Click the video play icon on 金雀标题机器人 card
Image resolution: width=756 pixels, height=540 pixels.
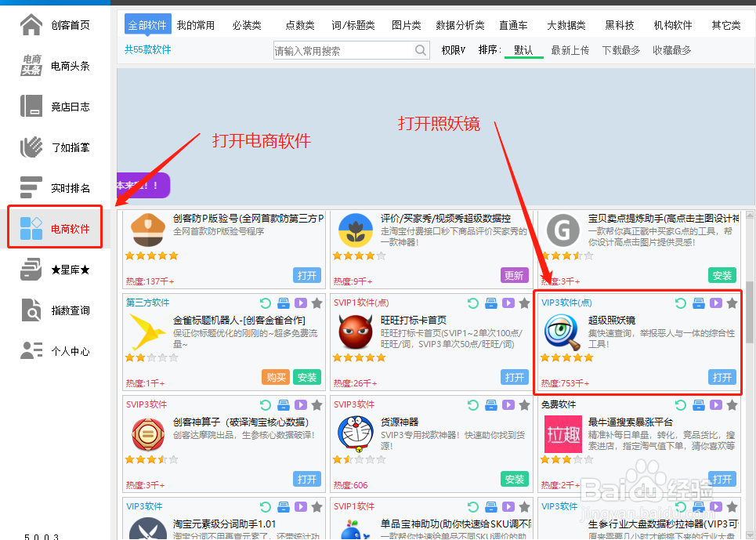tap(301, 303)
